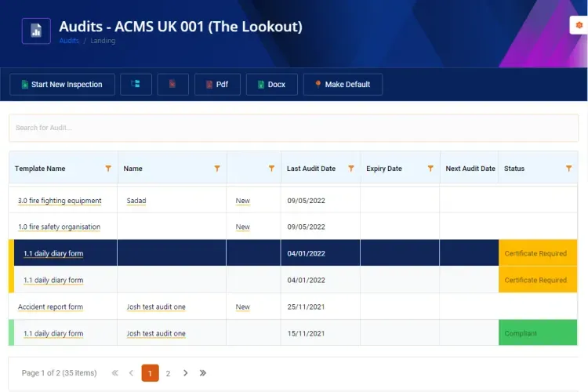Click the tree view toolbar icon
588x392 pixels.
pos(136,84)
